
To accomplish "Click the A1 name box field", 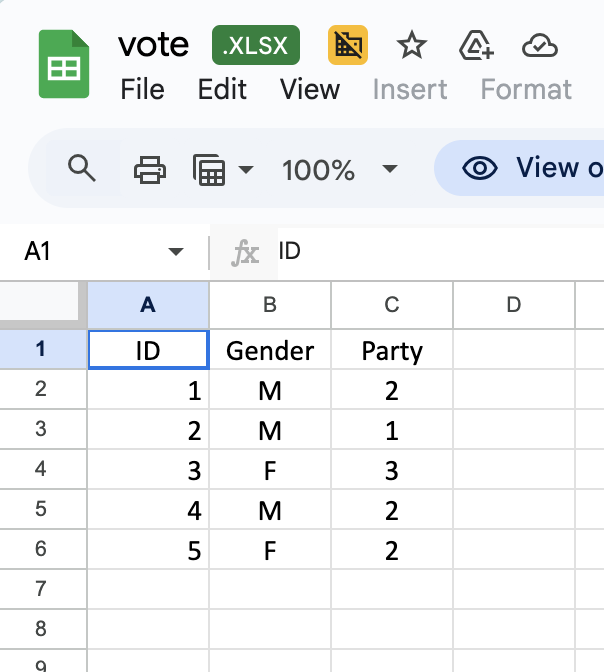I will [80, 252].
